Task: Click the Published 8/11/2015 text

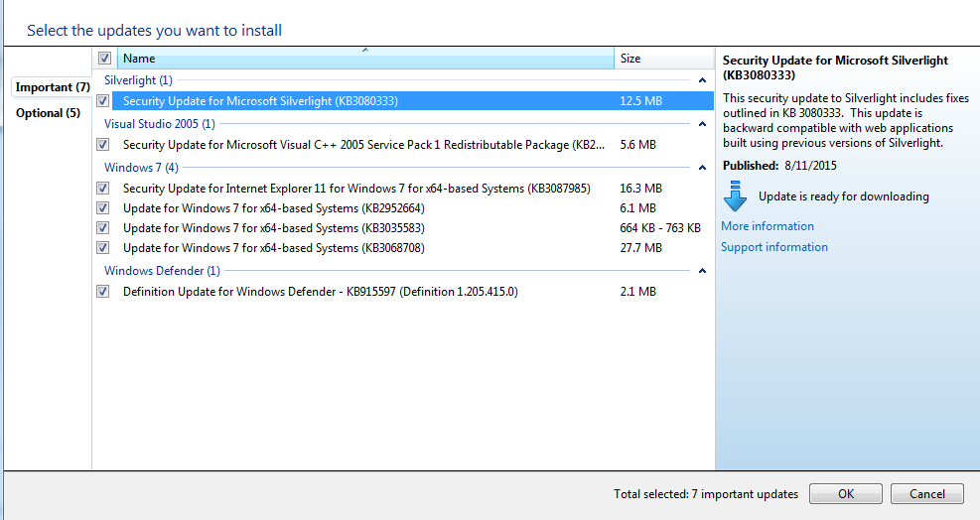Action: pos(779,166)
